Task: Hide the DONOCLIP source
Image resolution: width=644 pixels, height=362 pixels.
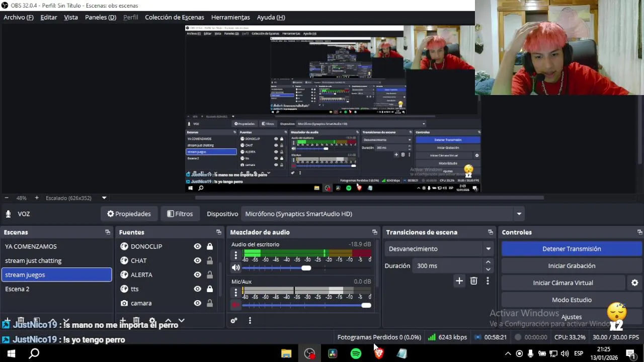Action: coord(197,246)
